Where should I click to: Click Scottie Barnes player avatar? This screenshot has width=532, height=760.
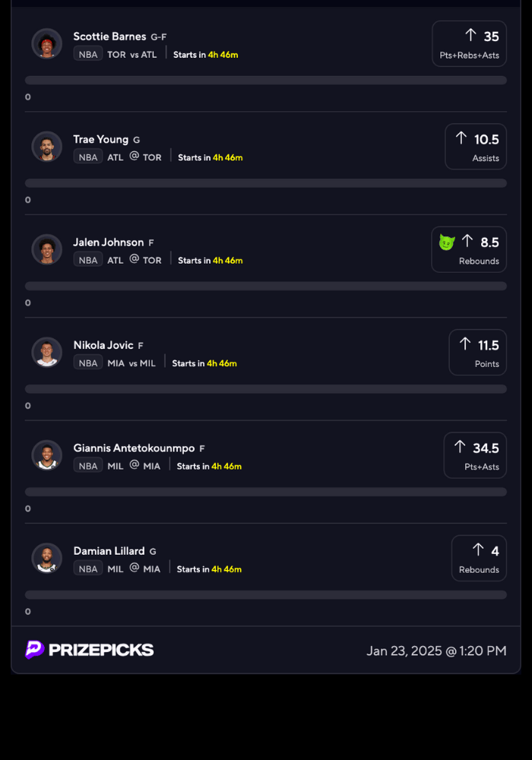(x=47, y=43)
